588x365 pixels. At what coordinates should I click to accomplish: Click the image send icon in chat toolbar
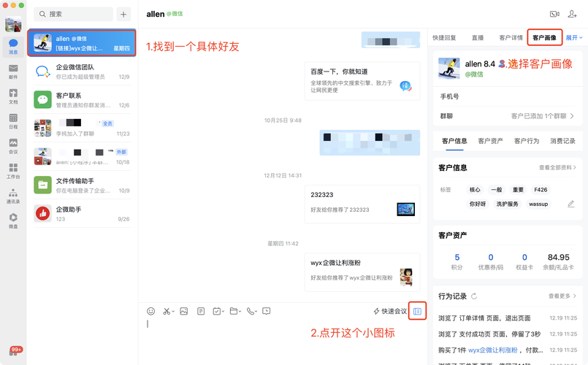pos(184,311)
